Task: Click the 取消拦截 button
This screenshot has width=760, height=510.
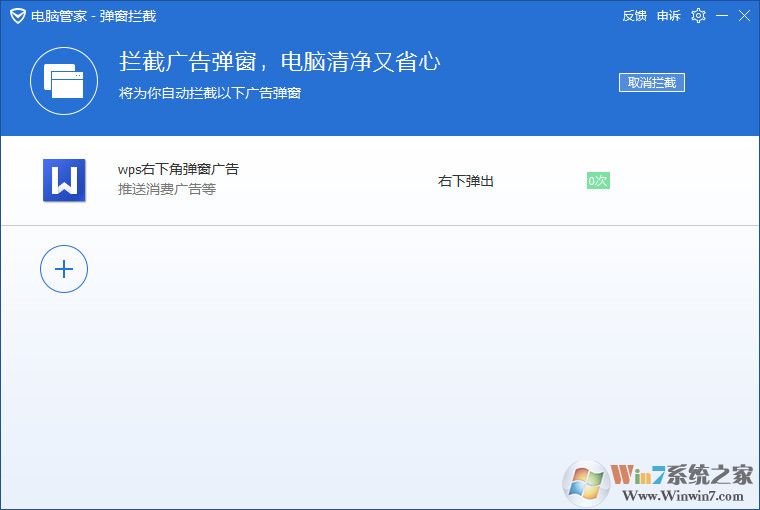Action: (x=651, y=82)
